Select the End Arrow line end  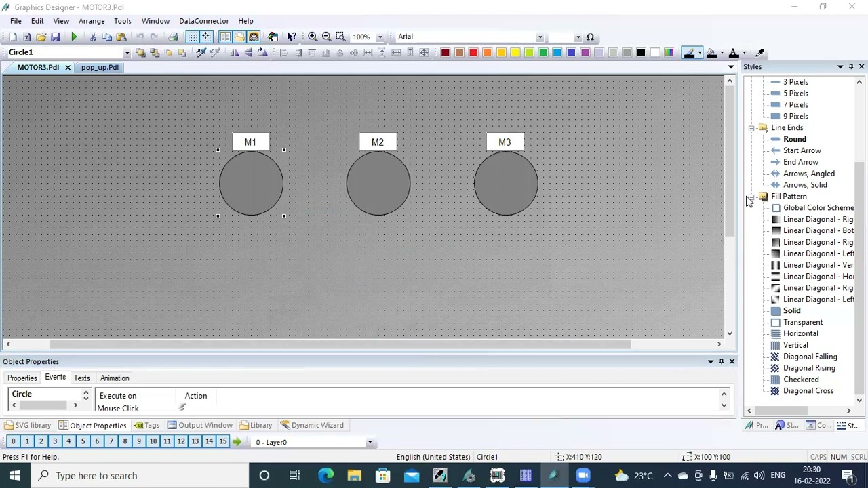[x=800, y=162]
